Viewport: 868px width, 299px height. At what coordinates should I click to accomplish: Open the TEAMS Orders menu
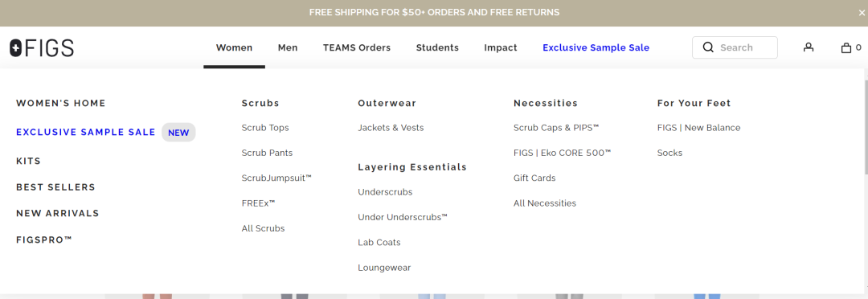(357, 47)
